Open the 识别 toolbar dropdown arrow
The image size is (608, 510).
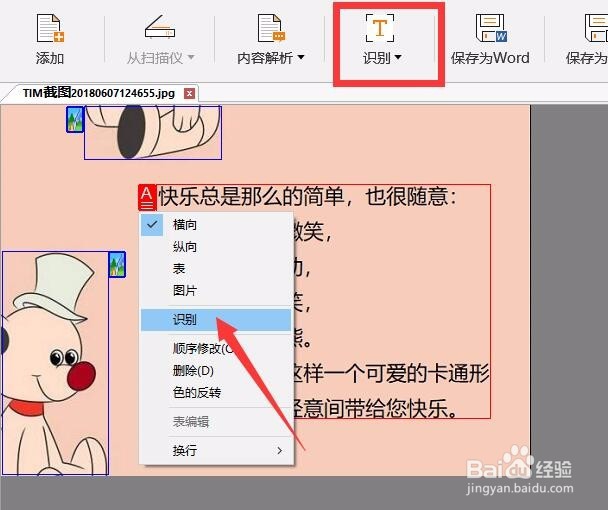pyautogui.click(x=398, y=58)
